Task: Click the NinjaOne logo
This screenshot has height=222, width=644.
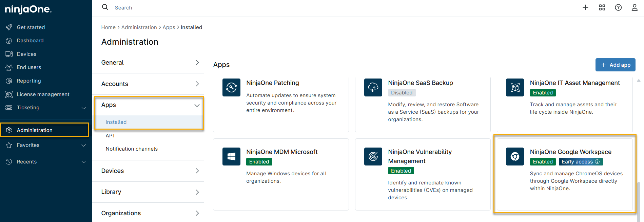Action: tap(28, 9)
